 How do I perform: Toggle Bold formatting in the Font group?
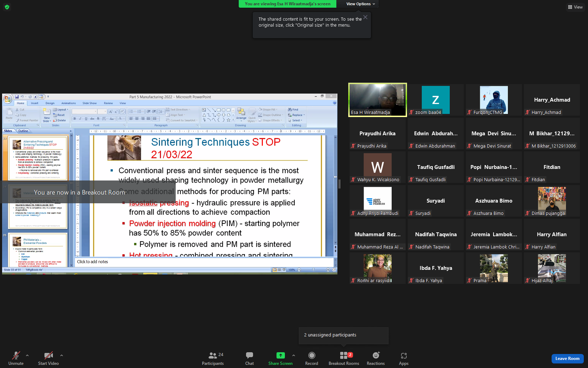point(75,119)
